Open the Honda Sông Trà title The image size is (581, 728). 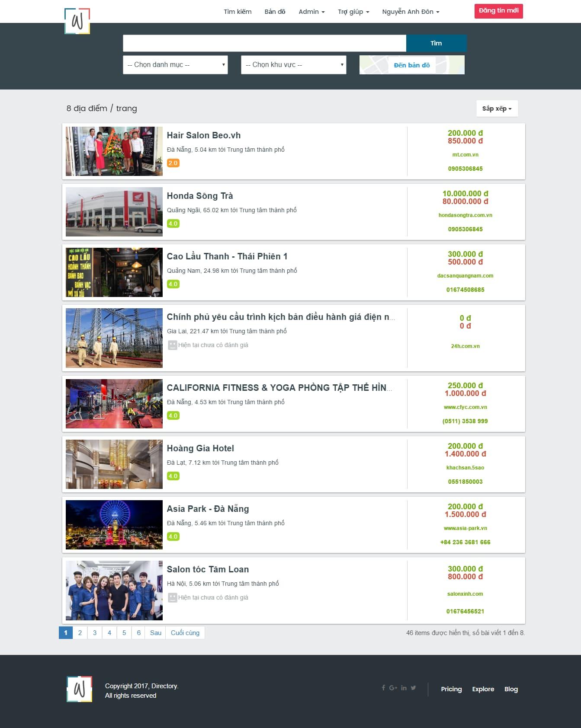point(200,196)
